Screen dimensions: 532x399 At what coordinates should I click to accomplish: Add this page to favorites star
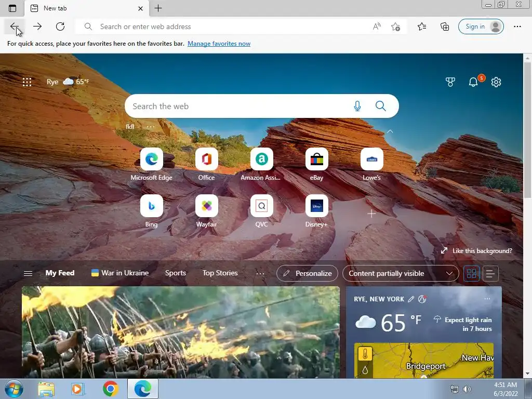tap(395, 26)
